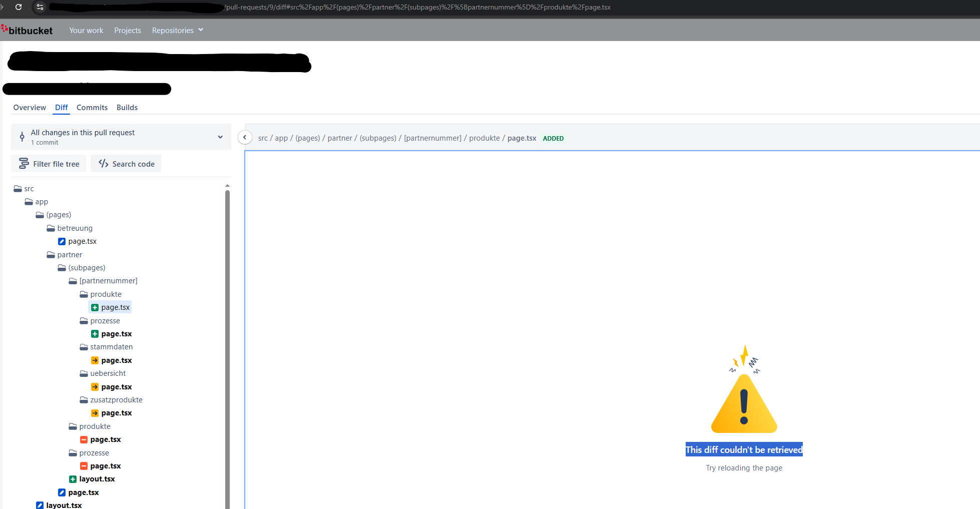Click 'This diff couldn't be retrieved' message
The width and height of the screenshot is (980, 509).
744,449
